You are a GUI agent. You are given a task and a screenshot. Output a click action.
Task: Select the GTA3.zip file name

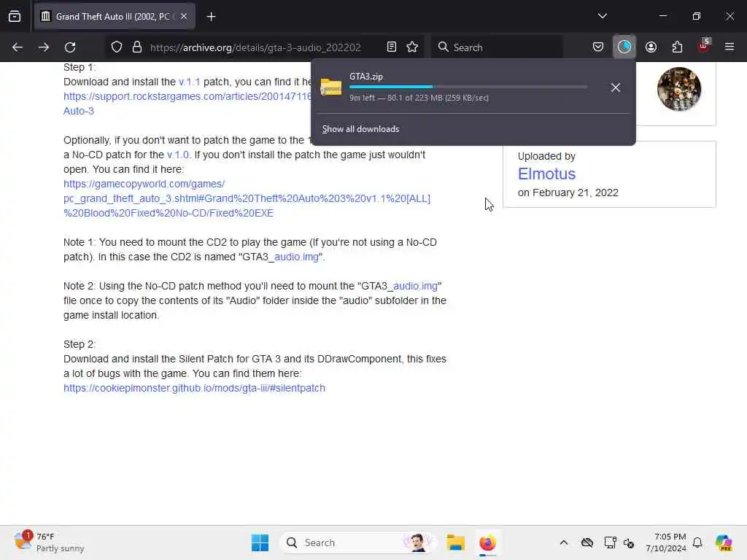[x=366, y=76]
